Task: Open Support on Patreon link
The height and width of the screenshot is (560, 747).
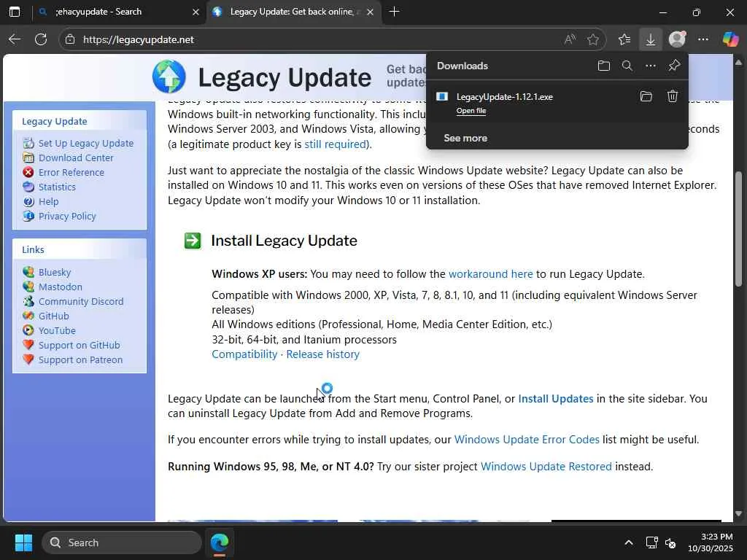Action: pos(80,360)
